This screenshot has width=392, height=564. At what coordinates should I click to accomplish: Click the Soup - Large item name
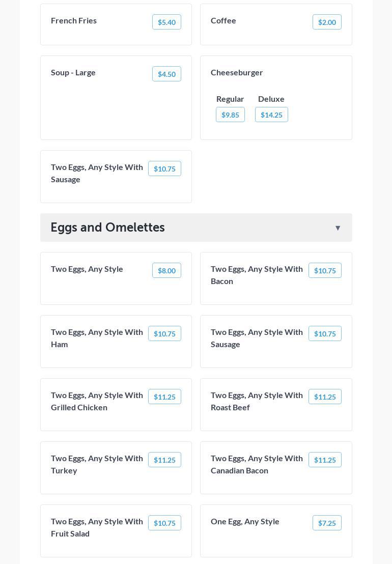(73, 72)
